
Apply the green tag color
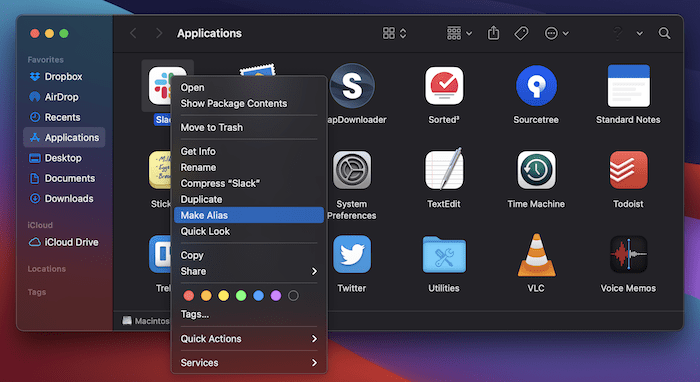point(241,295)
